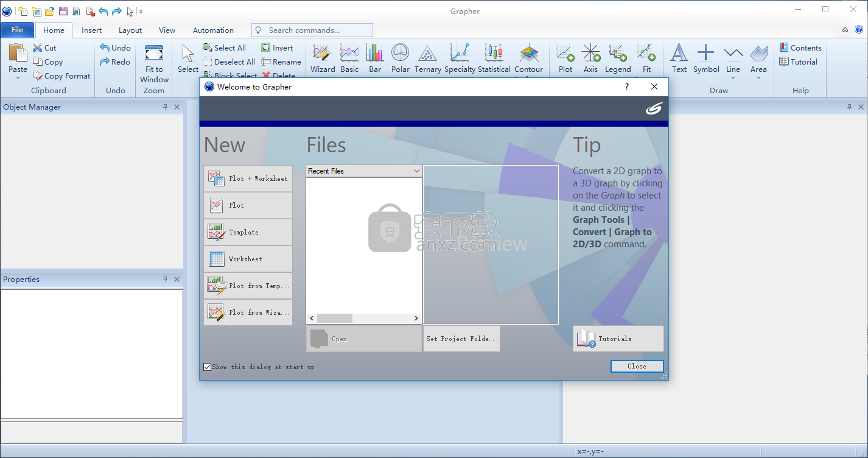The height and width of the screenshot is (458, 868).
Task: Click Plot + Worksheet button
Action: [248, 178]
